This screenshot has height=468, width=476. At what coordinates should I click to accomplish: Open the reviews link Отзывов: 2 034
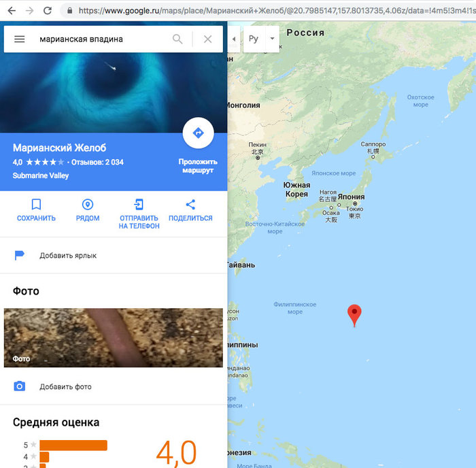[98, 163]
